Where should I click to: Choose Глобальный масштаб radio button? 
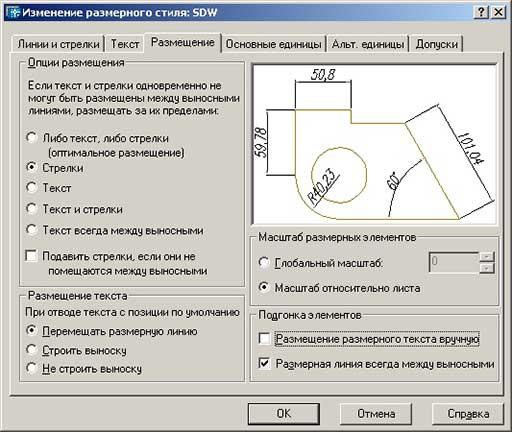[x=264, y=262]
